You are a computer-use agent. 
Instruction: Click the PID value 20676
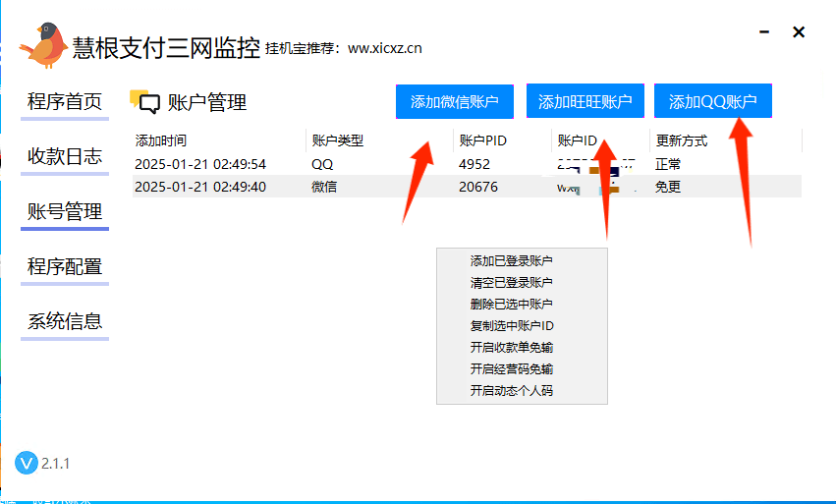tap(478, 187)
